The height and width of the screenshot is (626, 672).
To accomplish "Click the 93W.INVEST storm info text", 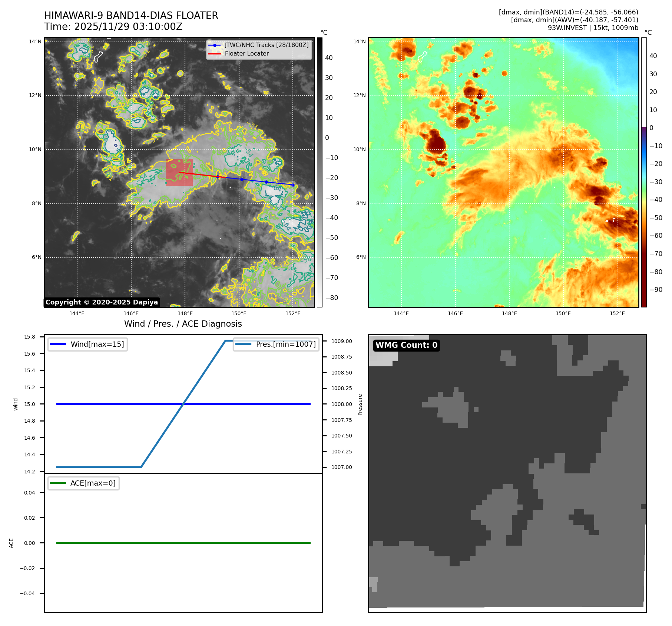I will 593,28.
